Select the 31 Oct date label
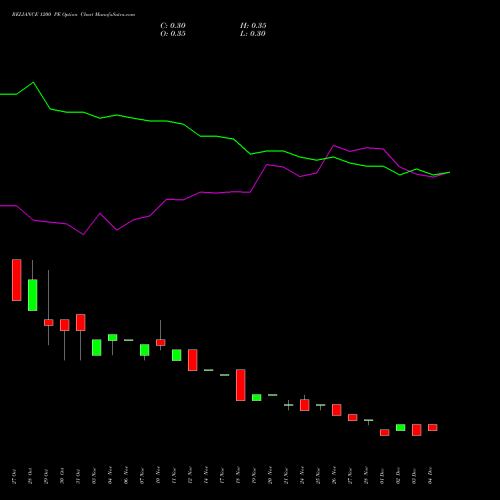Screen dimensions: 500x500 (78, 476)
